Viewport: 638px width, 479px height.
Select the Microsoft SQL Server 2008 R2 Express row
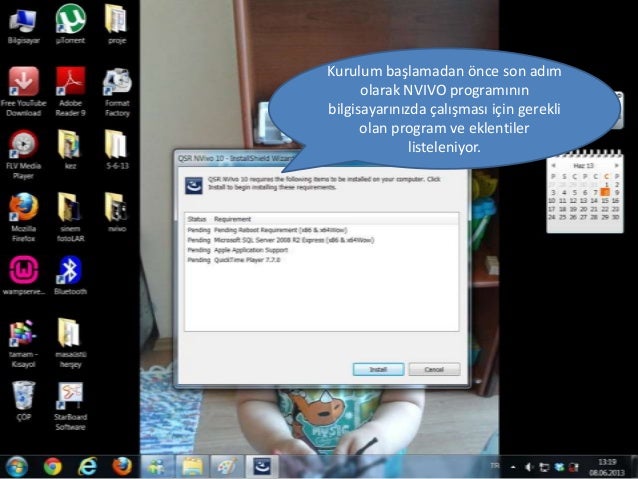click(321, 240)
